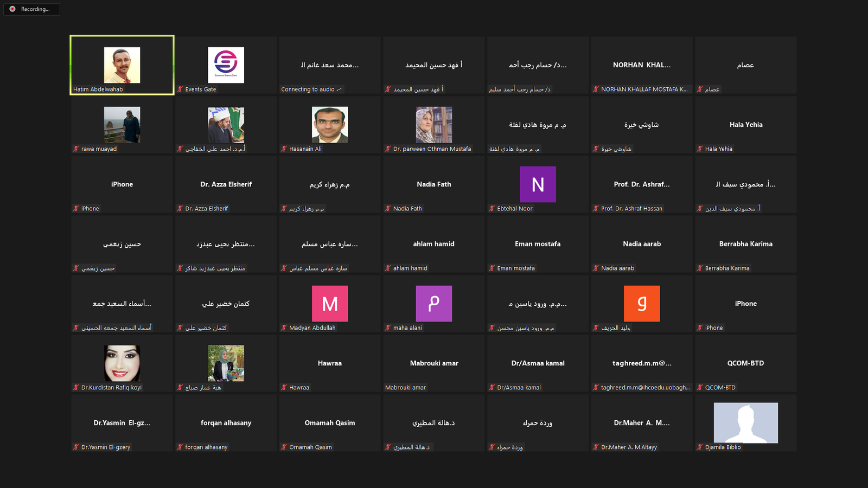
Task: Click muted mic icon beside Hasanain Ali
Action: tap(284, 149)
